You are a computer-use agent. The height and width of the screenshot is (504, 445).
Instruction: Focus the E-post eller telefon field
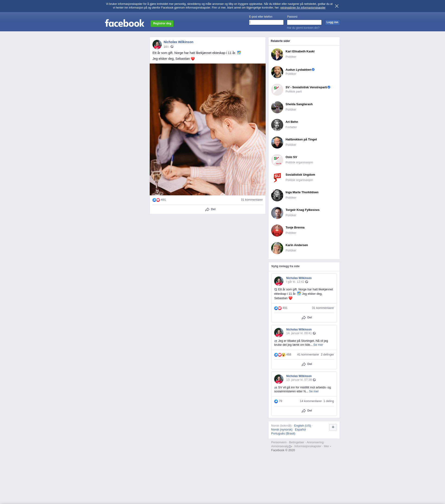pos(266,22)
